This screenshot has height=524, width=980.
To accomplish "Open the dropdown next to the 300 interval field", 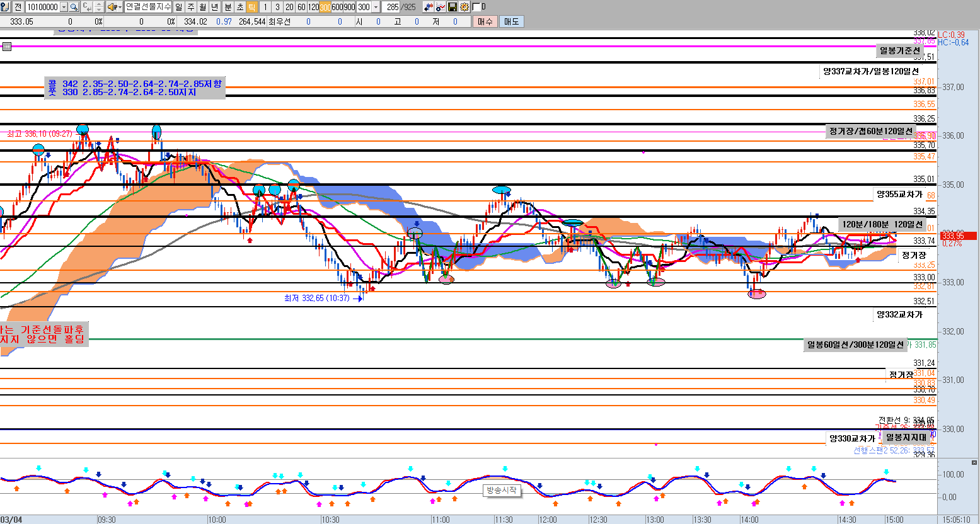I will (376, 7).
